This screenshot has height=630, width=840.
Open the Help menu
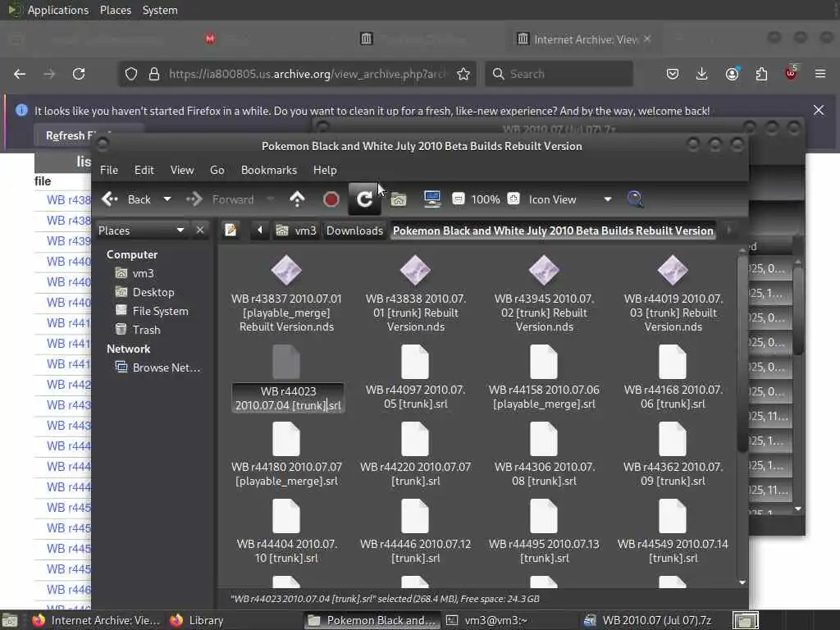click(x=325, y=170)
